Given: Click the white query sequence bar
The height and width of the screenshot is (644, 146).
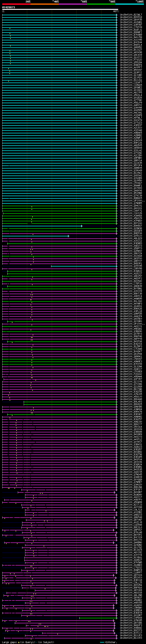Looking at the screenshot, I should click(x=60, y=10).
